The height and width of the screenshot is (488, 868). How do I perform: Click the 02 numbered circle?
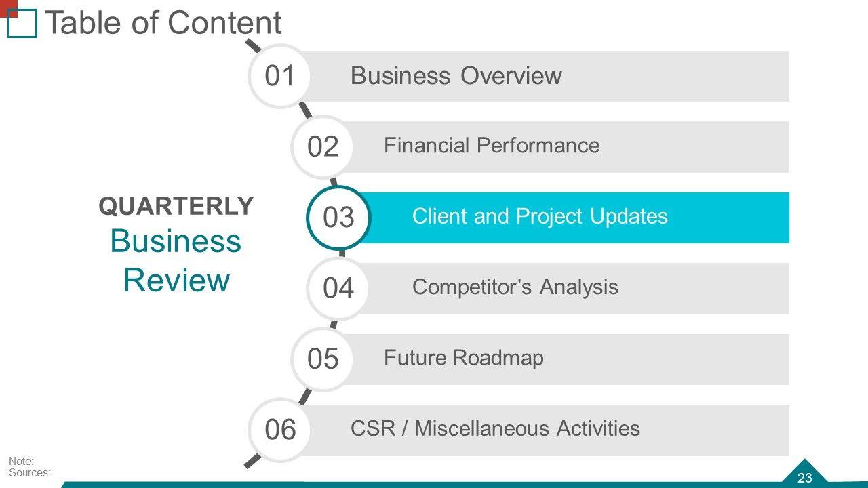(322, 146)
